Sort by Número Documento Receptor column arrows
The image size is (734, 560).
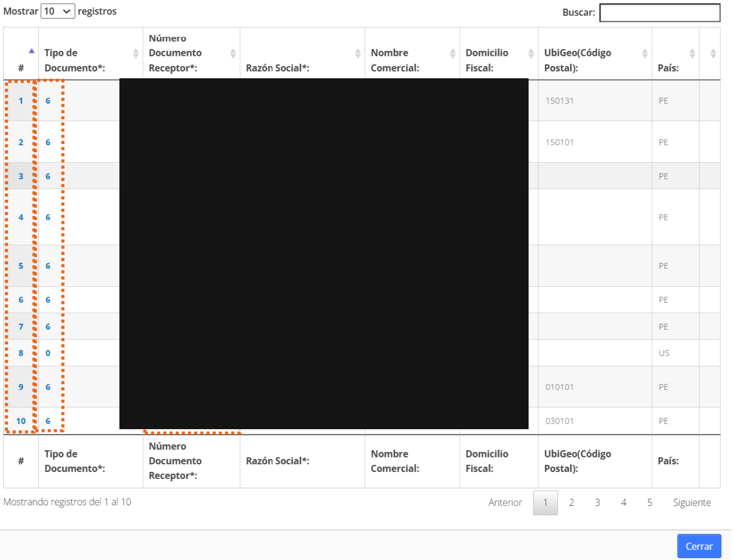tap(233, 53)
